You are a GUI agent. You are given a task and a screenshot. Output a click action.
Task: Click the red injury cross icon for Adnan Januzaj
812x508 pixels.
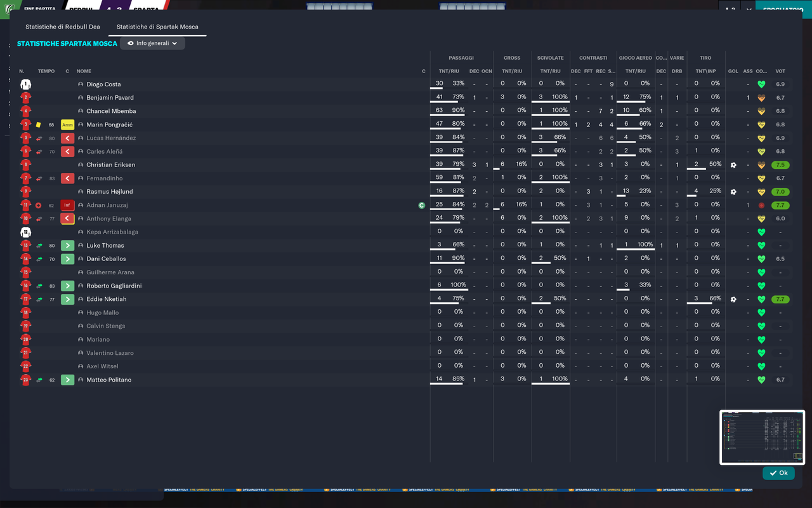(x=39, y=205)
